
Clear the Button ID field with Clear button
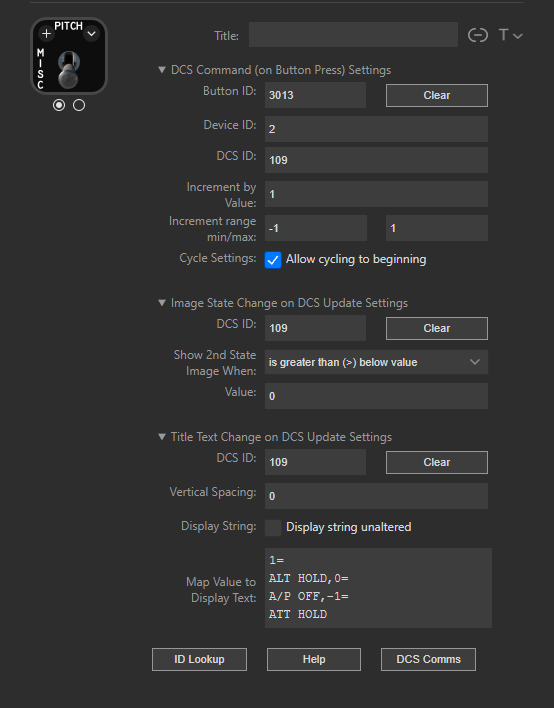tap(437, 95)
